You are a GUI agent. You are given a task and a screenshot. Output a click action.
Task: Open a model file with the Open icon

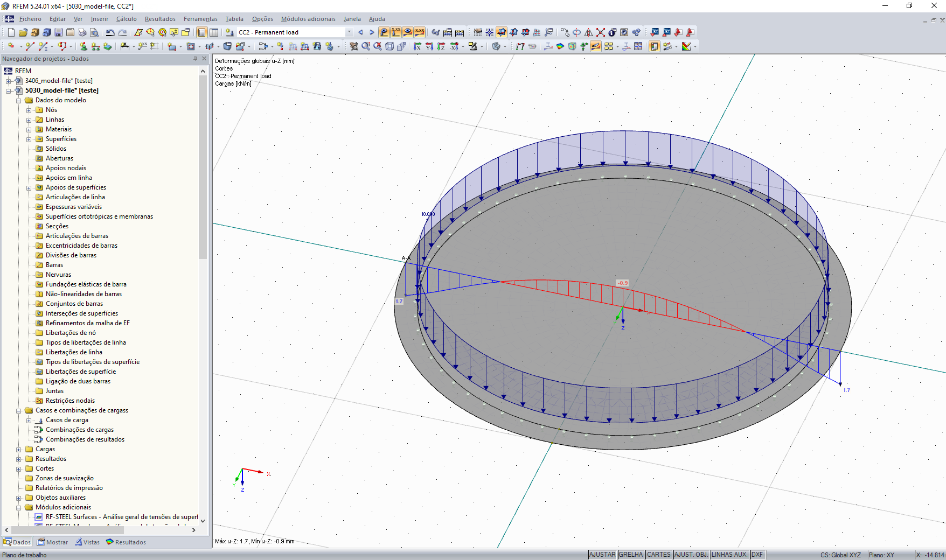(x=23, y=32)
